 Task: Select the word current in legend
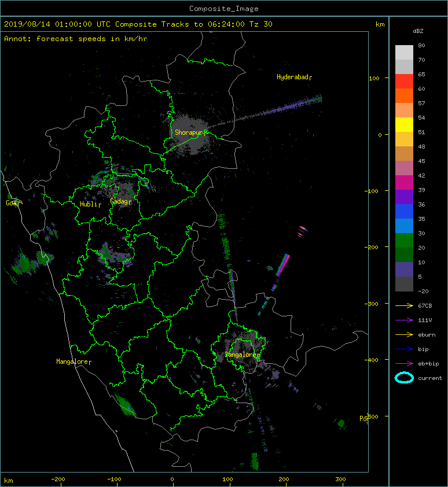click(x=430, y=378)
